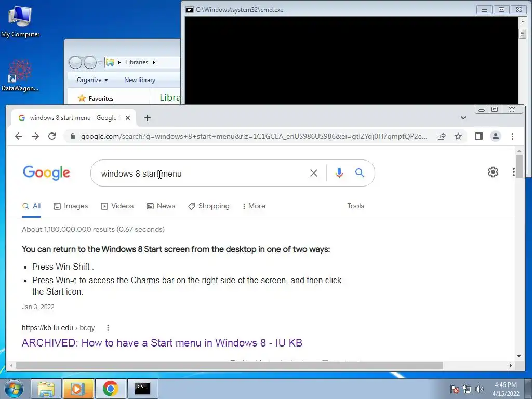
Task: Click the kb.iu.edu URL breadcrumb
Action: 58,328
